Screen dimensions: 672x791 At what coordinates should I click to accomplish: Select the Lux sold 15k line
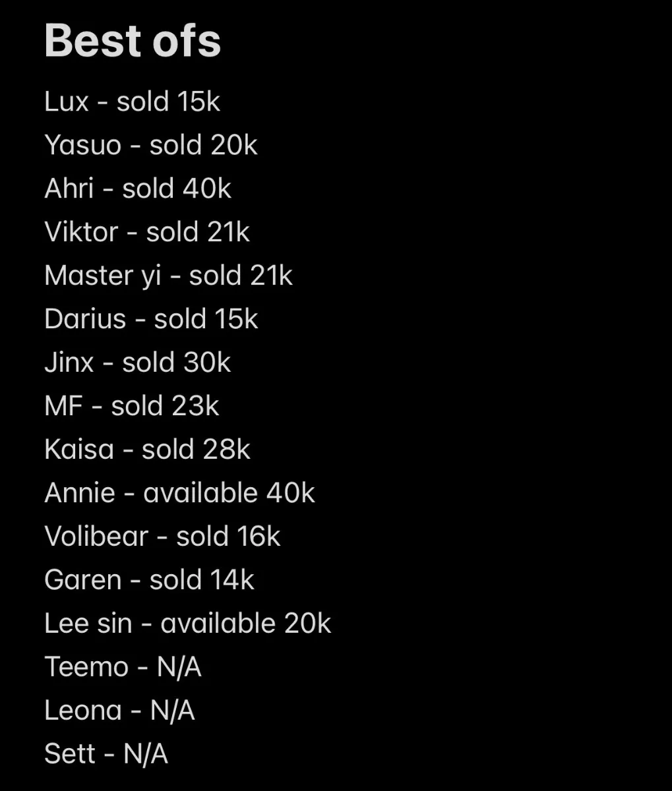[x=132, y=102]
